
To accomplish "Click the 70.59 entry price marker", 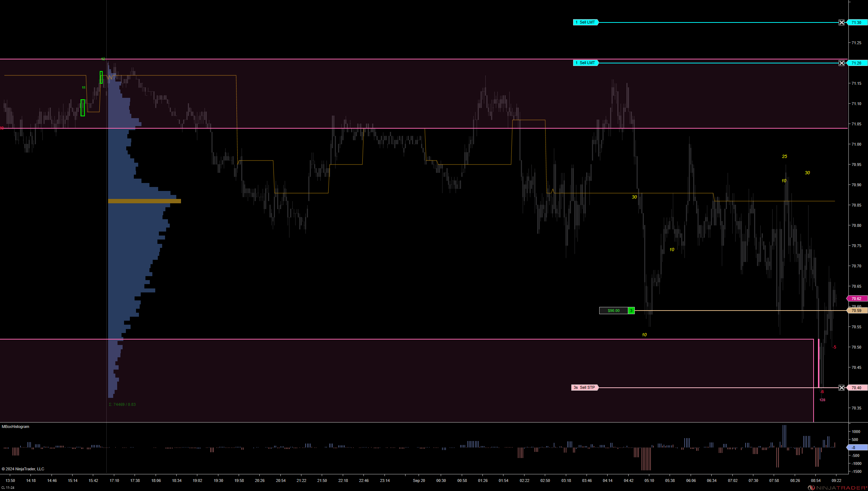I will point(857,311).
